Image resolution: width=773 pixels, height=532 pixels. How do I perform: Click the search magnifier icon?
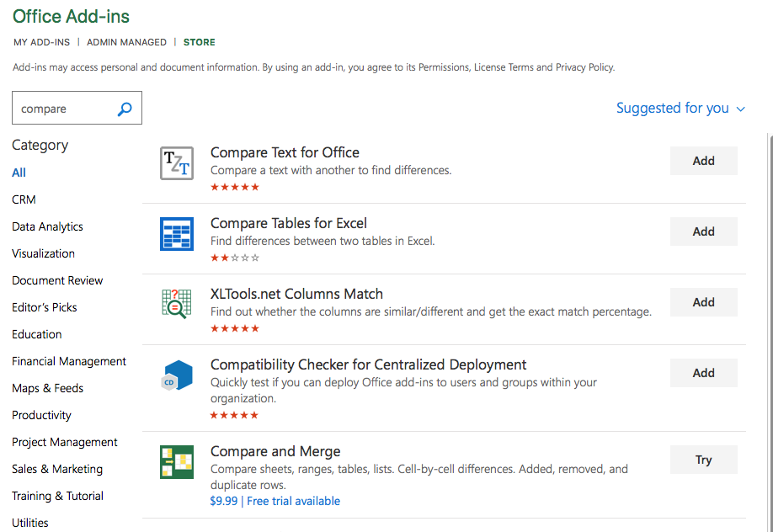[x=125, y=109]
